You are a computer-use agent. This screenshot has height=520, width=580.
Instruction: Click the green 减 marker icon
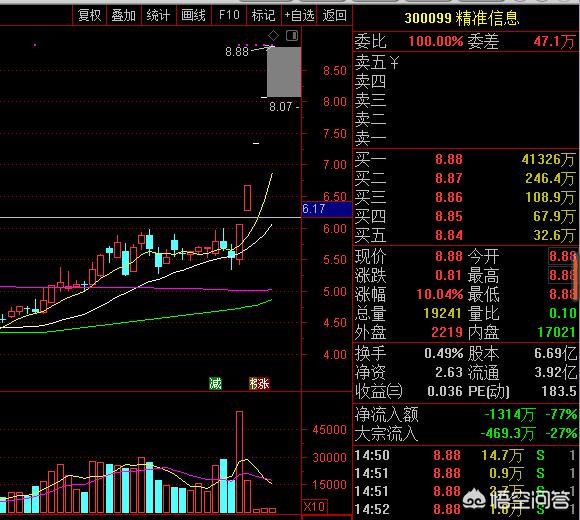(215, 383)
